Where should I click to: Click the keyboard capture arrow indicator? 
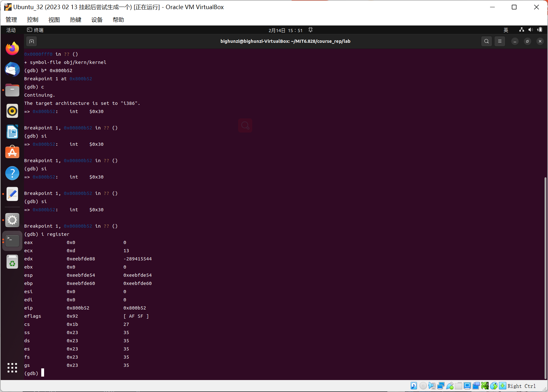[x=503, y=386]
